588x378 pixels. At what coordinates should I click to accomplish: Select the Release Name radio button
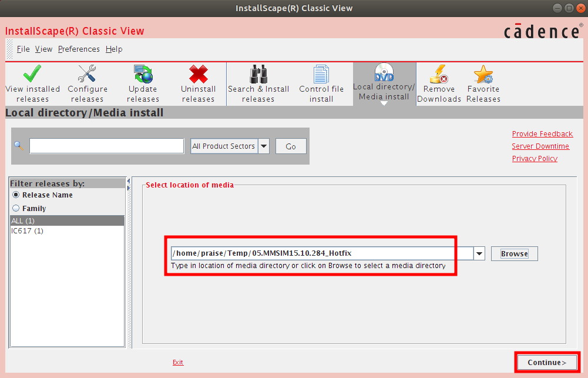pyautogui.click(x=16, y=195)
